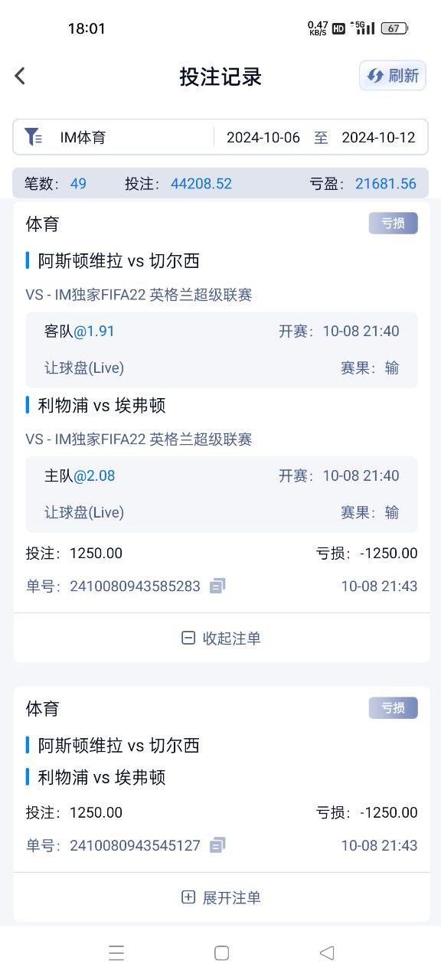Viewport: 441px width, 980px height.
Task: Tap the home circle in navigation bar
Action: click(x=220, y=952)
